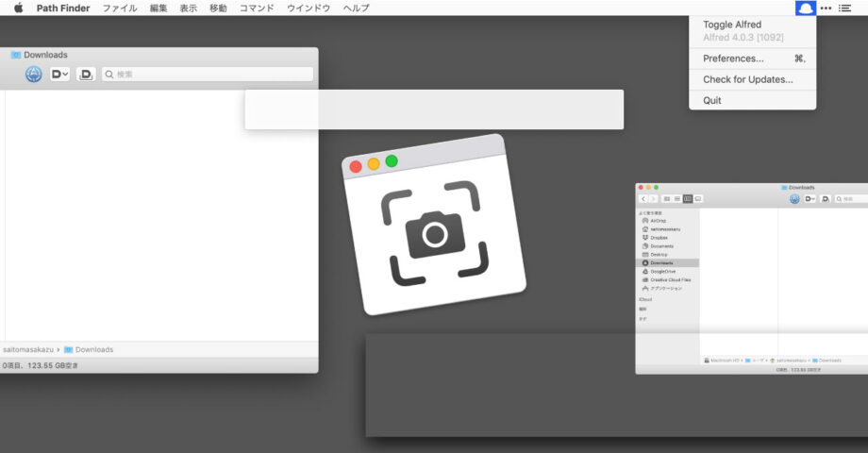Click the Alfred hat icon in menu bar
This screenshot has width=868, height=453.
tap(805, 8)
